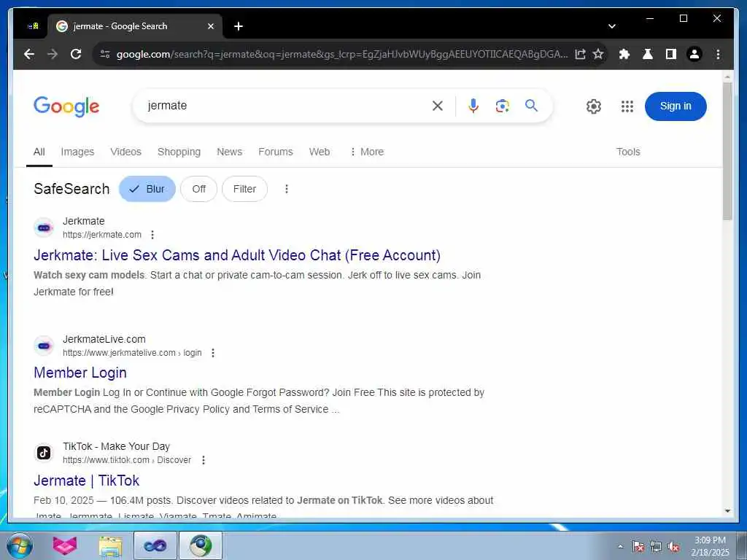
Task: Open options for TikTok result
Action: pyautogui.click(x=204, y=460)
